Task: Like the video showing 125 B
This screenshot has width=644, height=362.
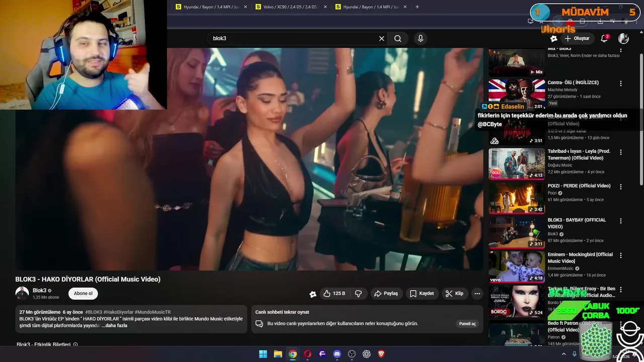Action: coord(334,294)
